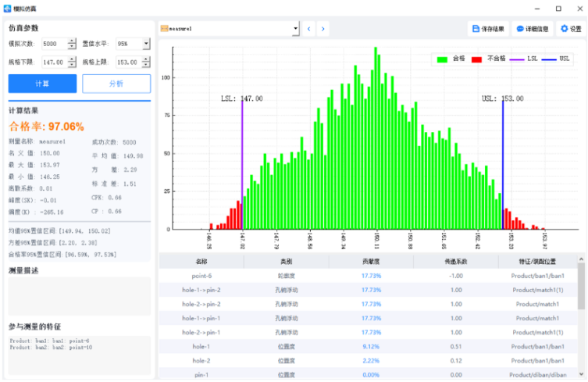The height and width of the screenshot is (382, 588).
Task: Toggle blue USL legend line
Action: tap(557, 59)
